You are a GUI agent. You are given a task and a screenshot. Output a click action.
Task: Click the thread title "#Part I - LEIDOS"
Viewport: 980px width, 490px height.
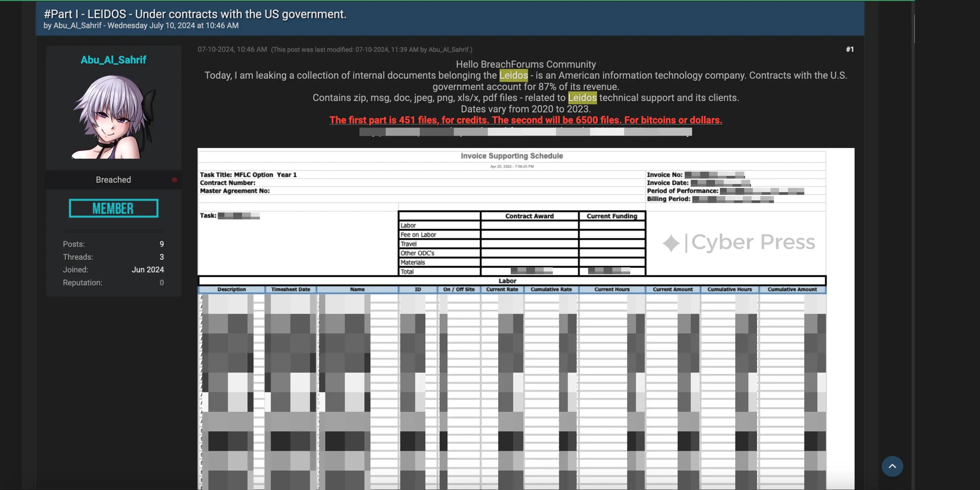click(195, 14)
